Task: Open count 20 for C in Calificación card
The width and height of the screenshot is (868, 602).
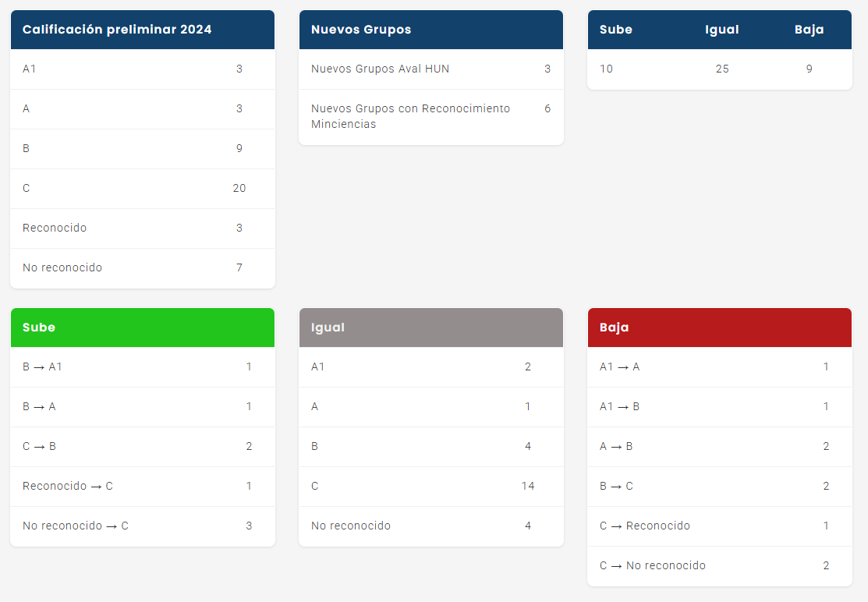Action: click(239, 188)
